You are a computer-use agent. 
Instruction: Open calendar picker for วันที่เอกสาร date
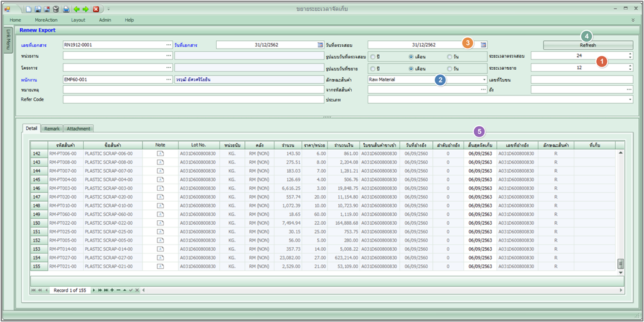[320, 45]
